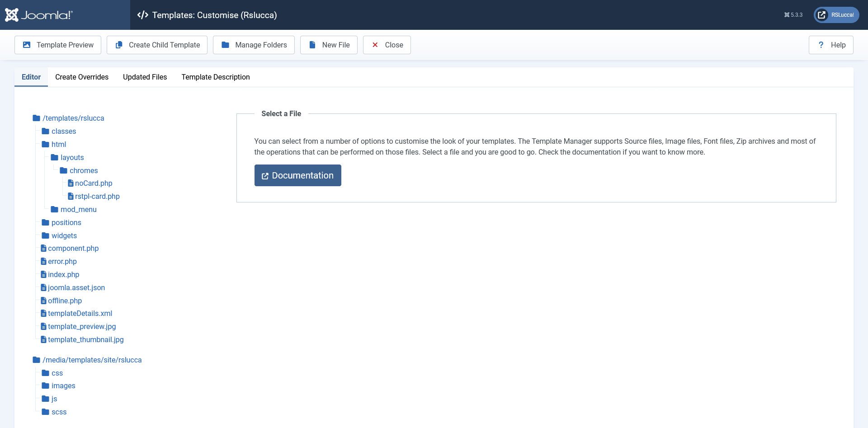Screen dimensions: 868x428
Task: Open the index.php file
Action: pyautogui.click(x=63, y=275)
